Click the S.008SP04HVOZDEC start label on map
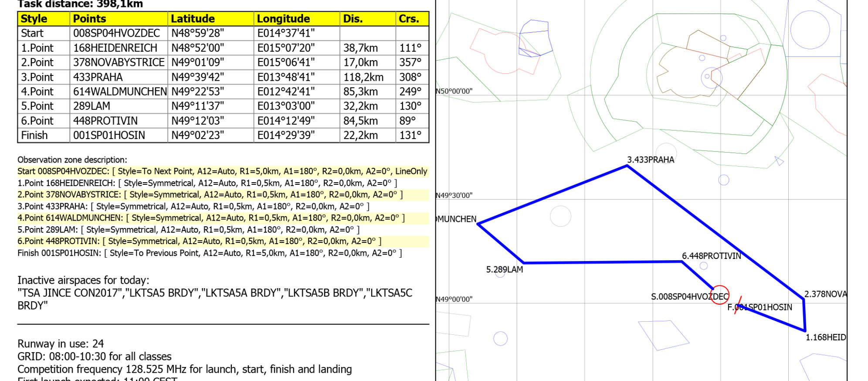The width and height of the screenshot is (868, 381). [689, 297]
